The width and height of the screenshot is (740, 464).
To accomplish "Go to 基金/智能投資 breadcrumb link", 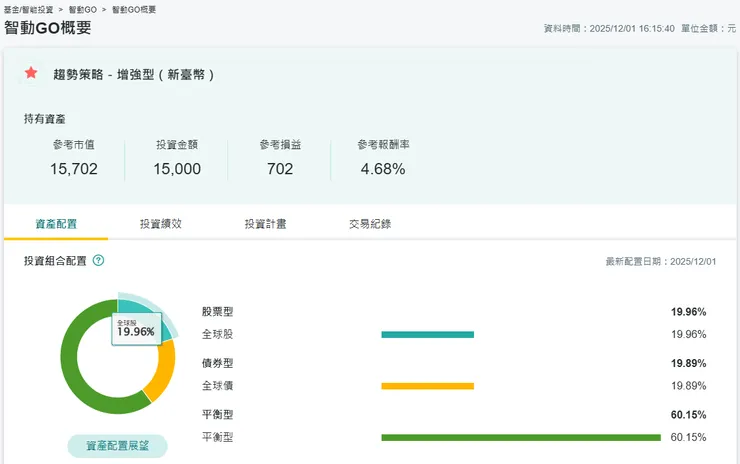I will tap(28, 9).
